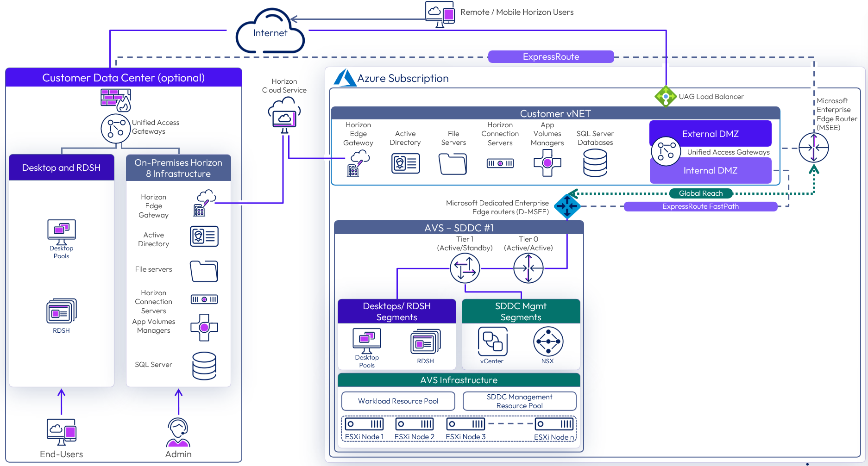Click the Tier 1 Active/Standby router icon
Viewport: 868px width, 466px height.
[x=465, y=268]
